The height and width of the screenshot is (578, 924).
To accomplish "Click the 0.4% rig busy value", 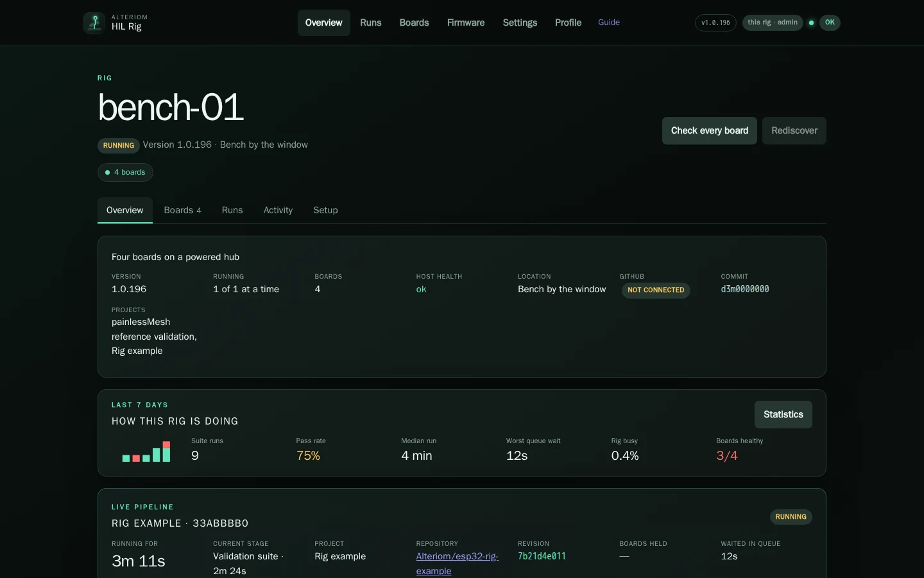I will click(x=625, y=456).
